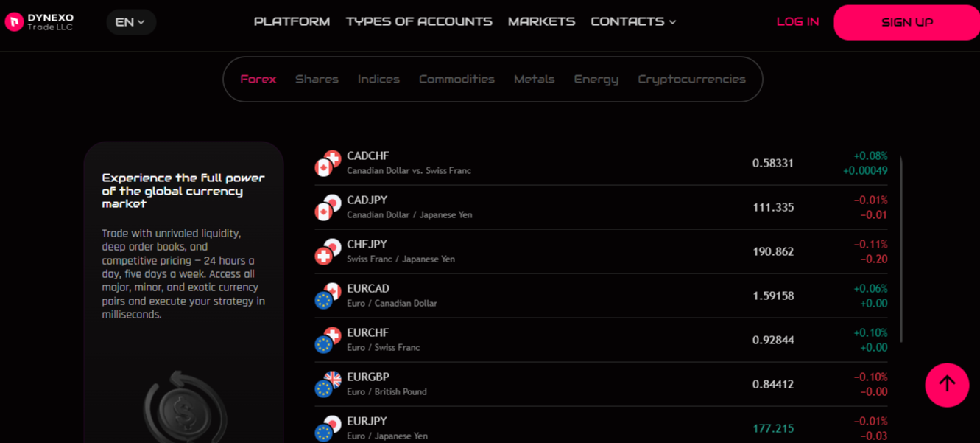The height and width of the screenshot is (443, 980).
Task: Click the CHFJPY price 190.862
Action: tap(773, 251)
